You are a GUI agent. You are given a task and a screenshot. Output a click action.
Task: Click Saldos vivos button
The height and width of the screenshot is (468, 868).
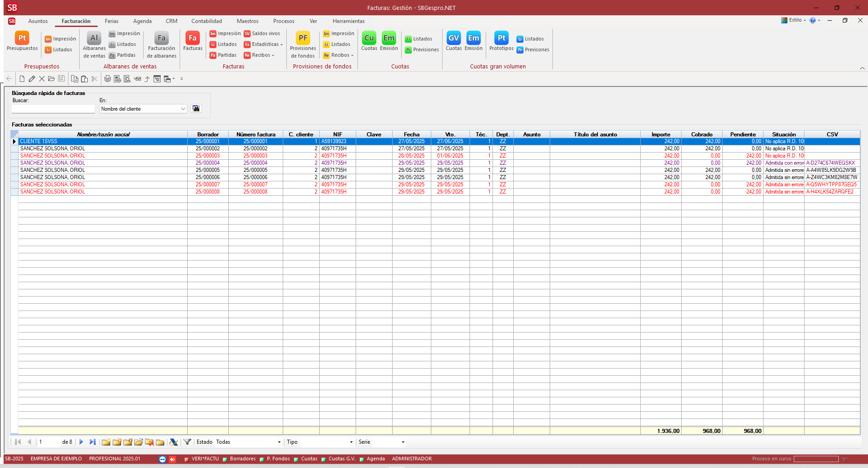(262, 34)
